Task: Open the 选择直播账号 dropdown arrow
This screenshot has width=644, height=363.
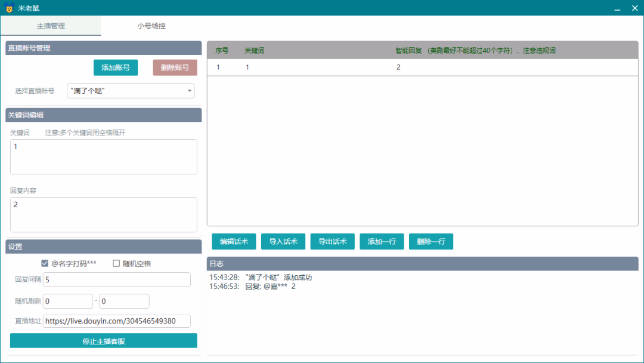Action: pyautogui.click(x=190, y=91)
